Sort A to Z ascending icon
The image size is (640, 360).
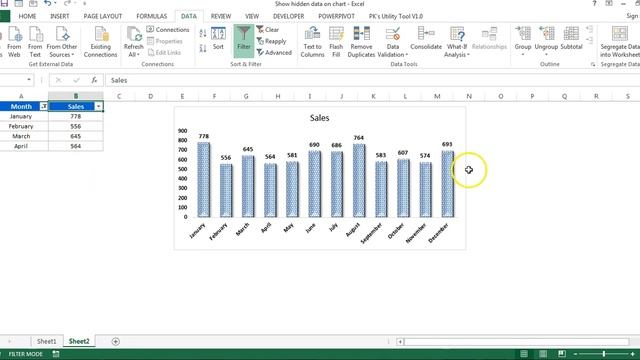(203, 33)
